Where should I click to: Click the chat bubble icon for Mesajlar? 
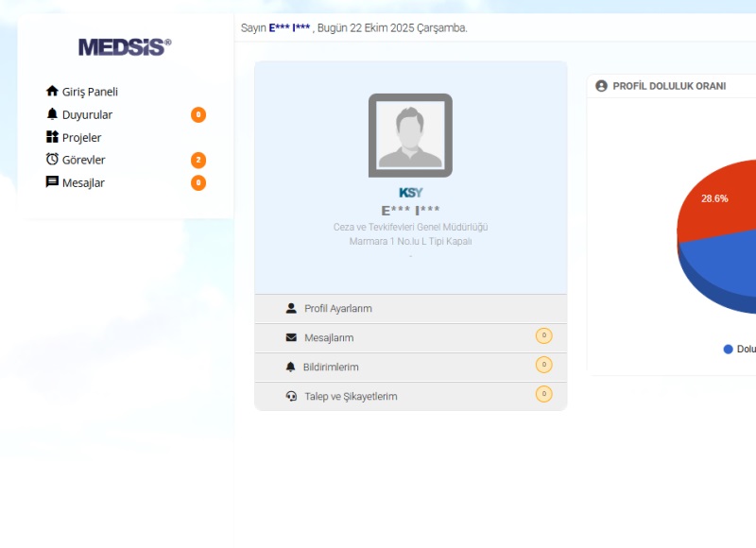coord(52,182)
